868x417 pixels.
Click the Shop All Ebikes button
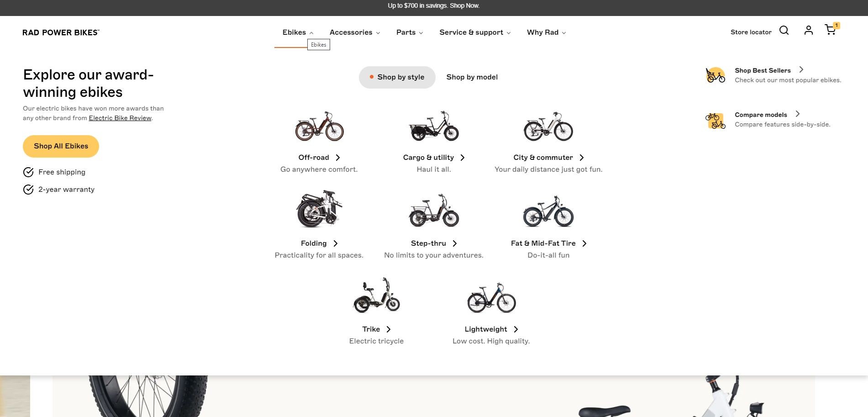[61, 146]
